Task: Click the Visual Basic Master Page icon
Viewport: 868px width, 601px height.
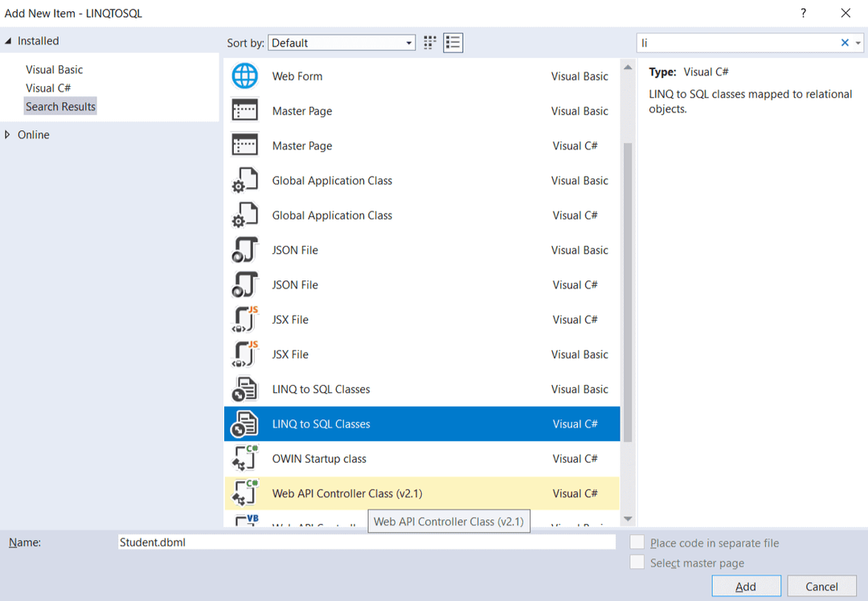Action: (244, 111)
